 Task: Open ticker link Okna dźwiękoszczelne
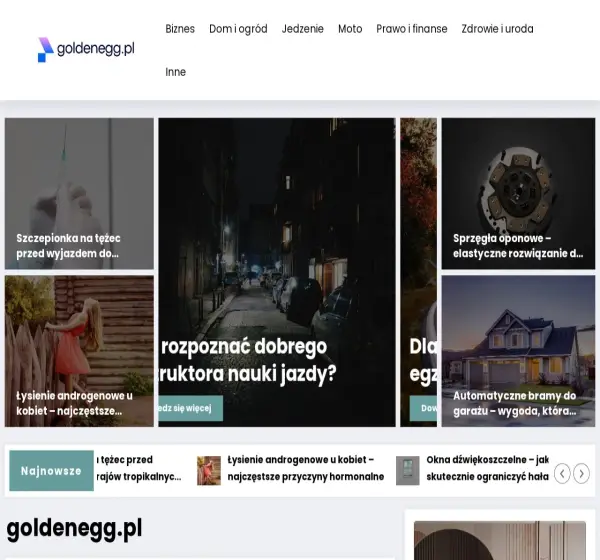tap(488, 468)
